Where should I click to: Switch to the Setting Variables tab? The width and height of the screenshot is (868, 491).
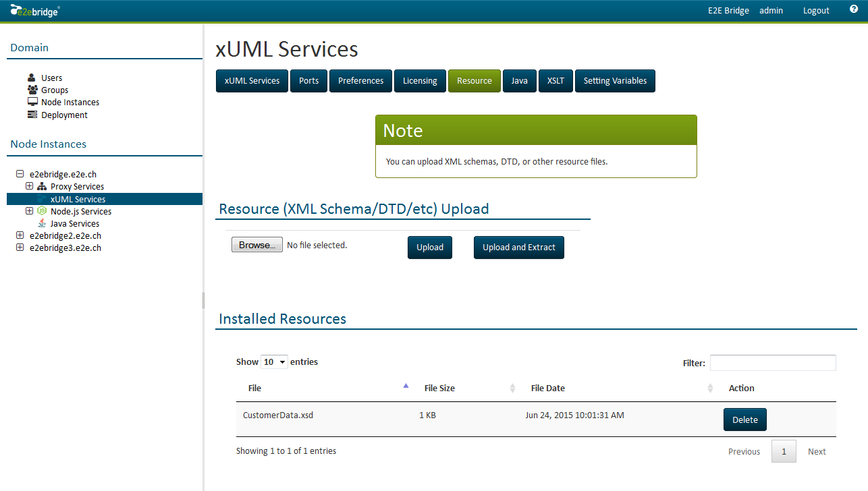(615, 80)
